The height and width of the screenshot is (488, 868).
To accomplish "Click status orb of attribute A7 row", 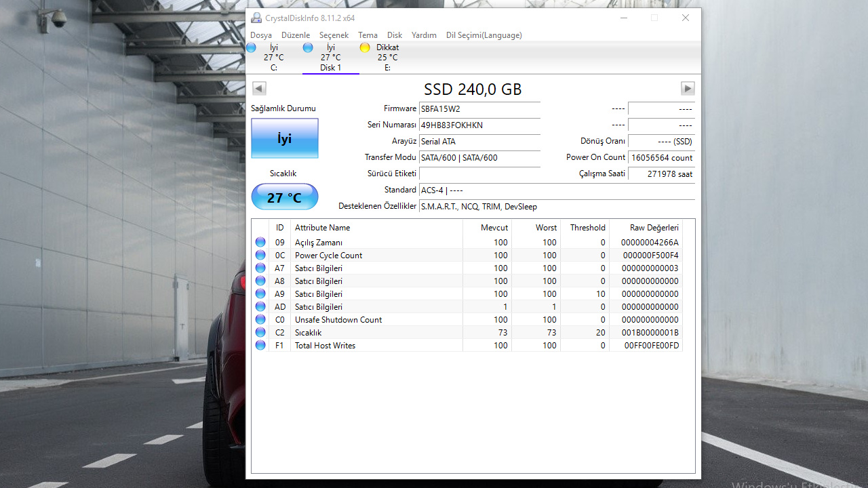I will pyautogui.click(x=260, y=268).
